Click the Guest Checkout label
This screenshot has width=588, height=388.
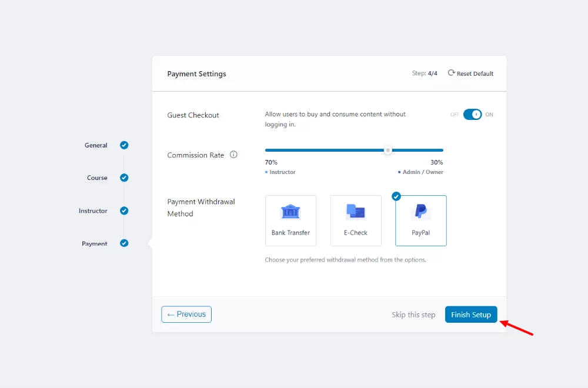(193, 115)
